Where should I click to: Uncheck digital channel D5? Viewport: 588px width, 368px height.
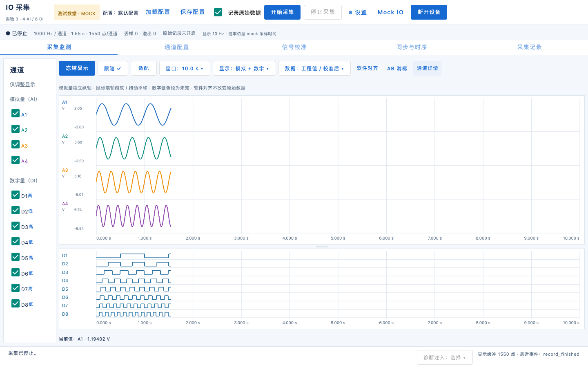point(16,257)
